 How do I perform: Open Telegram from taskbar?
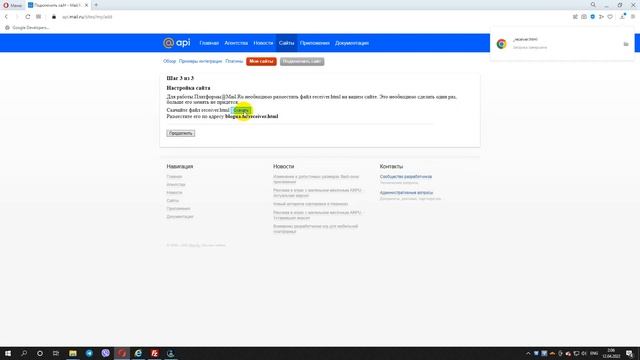coord(89,353)
